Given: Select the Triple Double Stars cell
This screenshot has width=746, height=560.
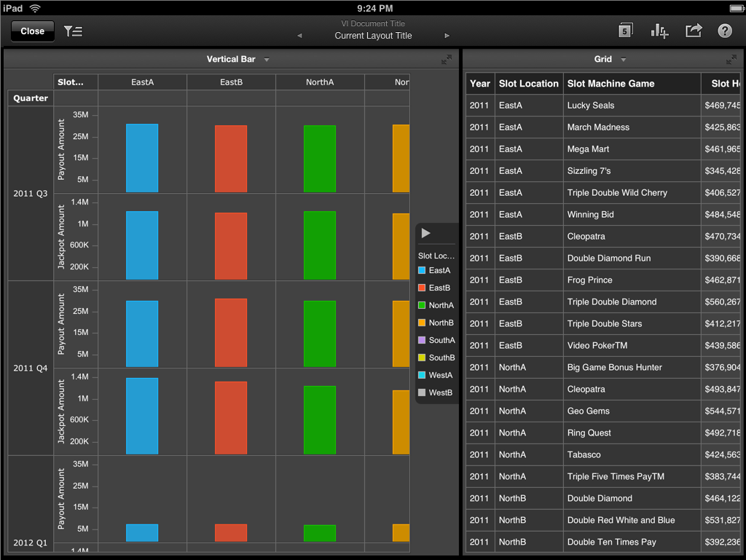Looking at the screenshot, I should click(x=632, y=324).
